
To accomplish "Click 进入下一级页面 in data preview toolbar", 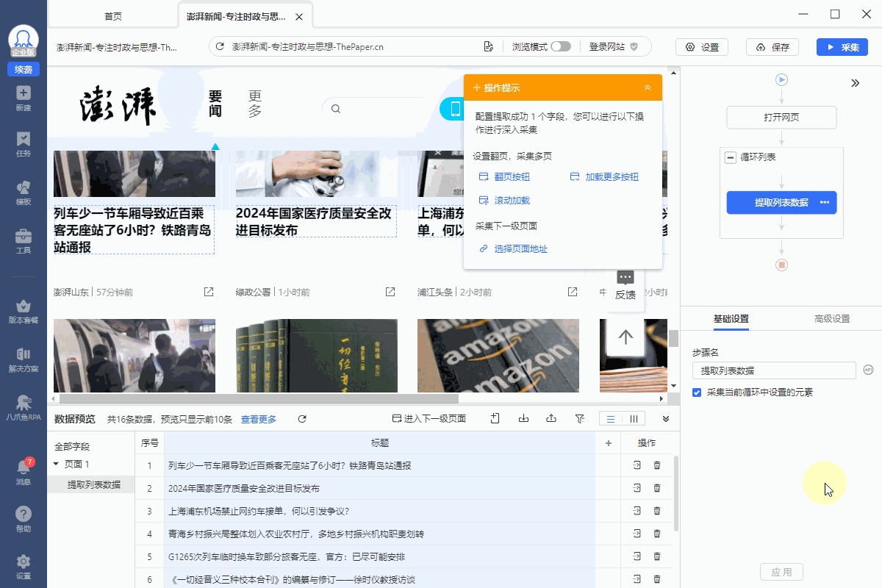I will click(x=429, y=419).
